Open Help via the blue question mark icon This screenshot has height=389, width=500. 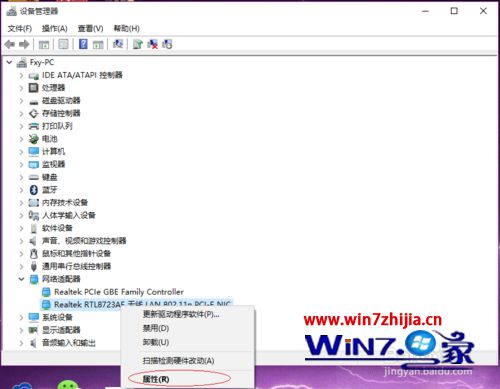click(83, 44)
